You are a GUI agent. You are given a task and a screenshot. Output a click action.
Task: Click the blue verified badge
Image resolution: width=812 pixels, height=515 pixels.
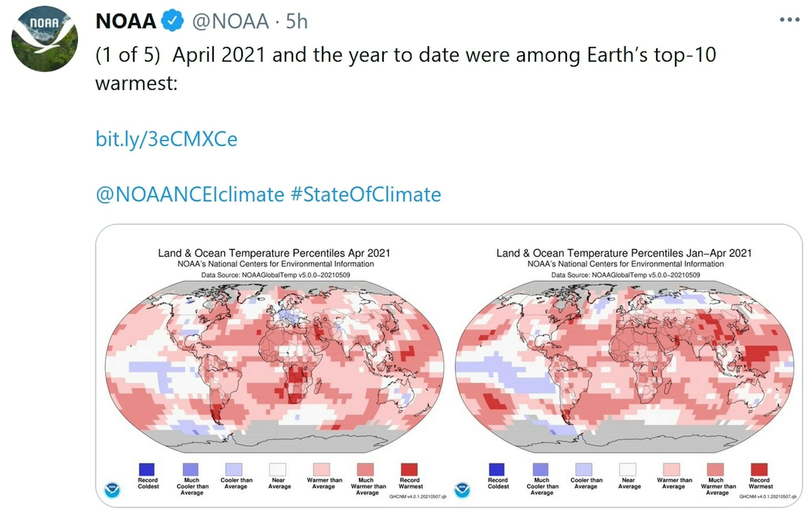(x=172, y=21)
